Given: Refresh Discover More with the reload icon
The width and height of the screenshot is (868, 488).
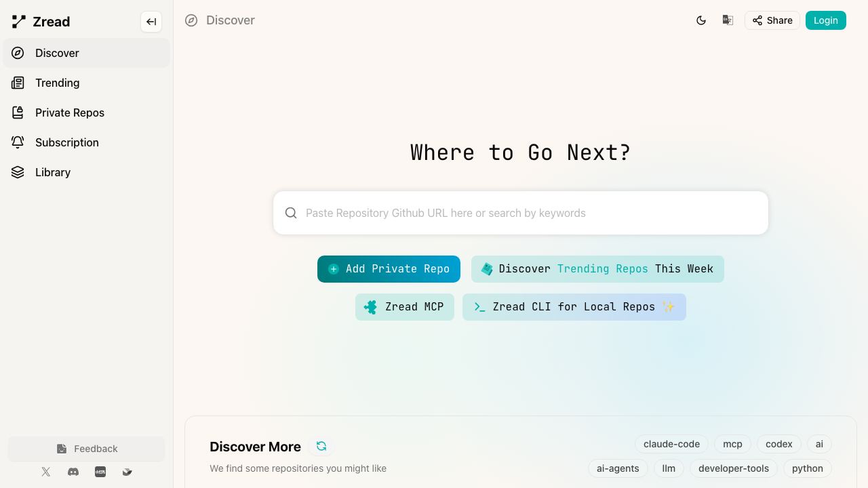Looking at the screenshot, I should (321, 446).
